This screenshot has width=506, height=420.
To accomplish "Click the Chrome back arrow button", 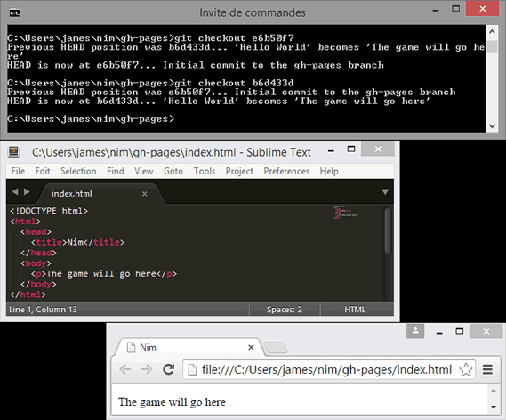I will click(125, 369).
